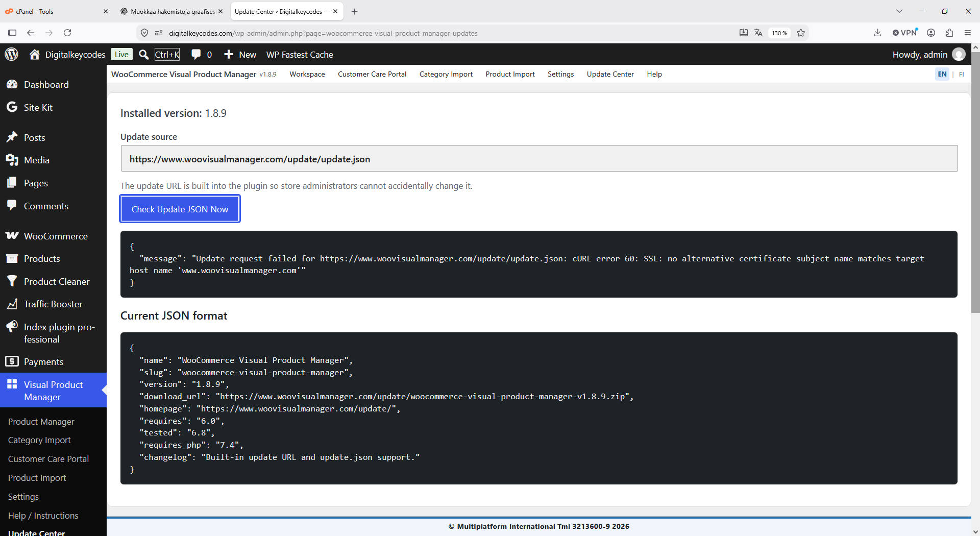
Task: Click the Update source URL field
Action: pyautogui.click(x=539, y=159)
